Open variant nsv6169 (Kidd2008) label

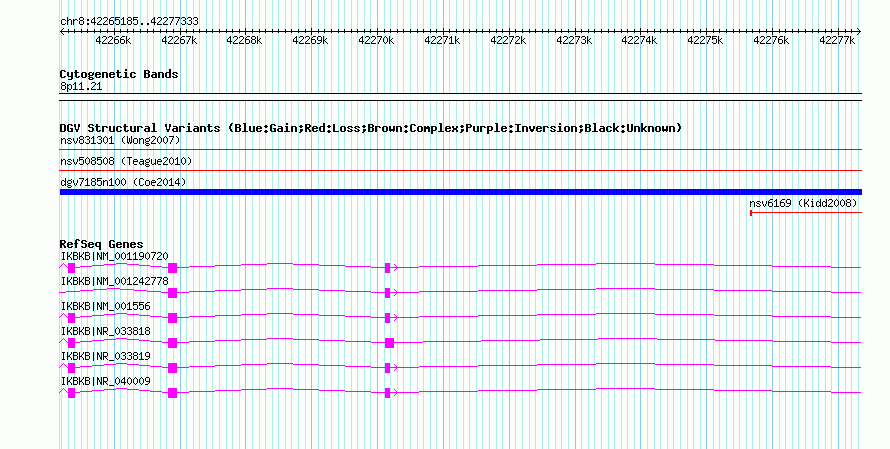(x=803, y=203)
